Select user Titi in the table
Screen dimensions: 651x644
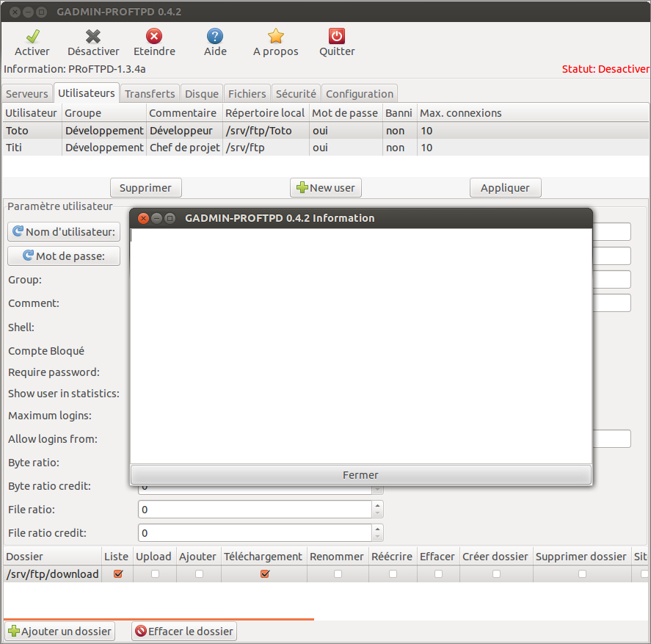point(14,148)
